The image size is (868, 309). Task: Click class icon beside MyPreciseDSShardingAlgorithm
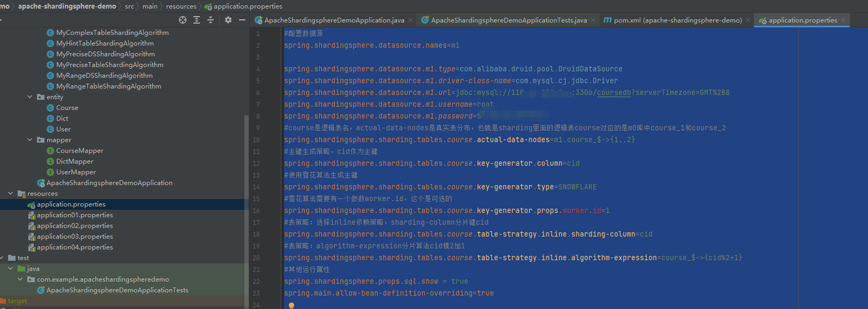(x=50, y=54)
